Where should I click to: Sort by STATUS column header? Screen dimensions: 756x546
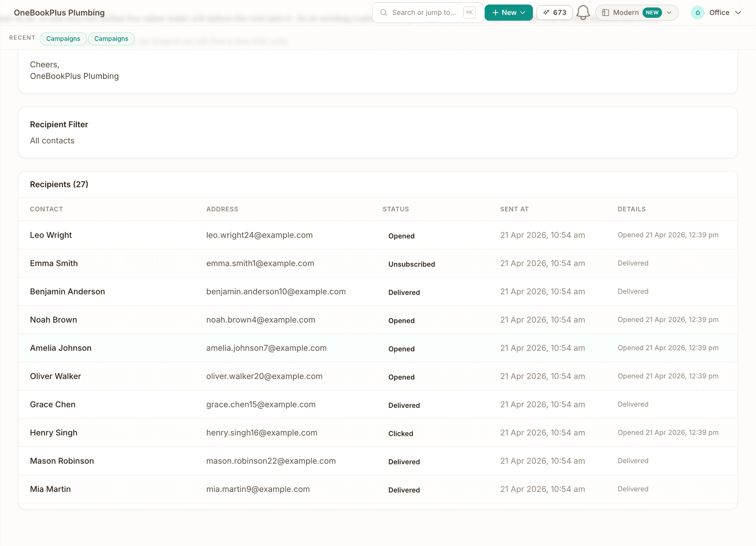click(396, 209)
